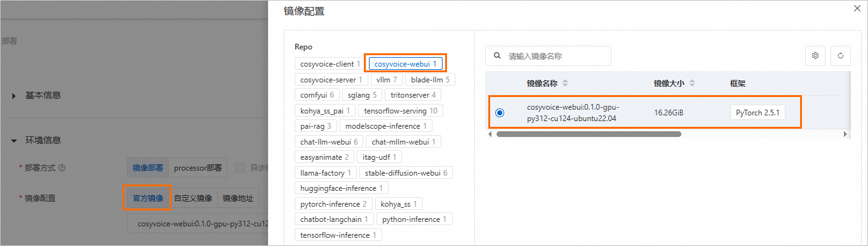This screenshot has width=868, height=246.
Task: Toggle the 异步 checkbox
Action: pos(240,168)
